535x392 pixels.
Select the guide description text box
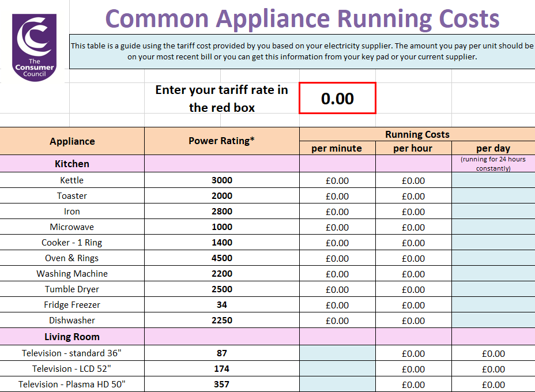tap(302, 51)
